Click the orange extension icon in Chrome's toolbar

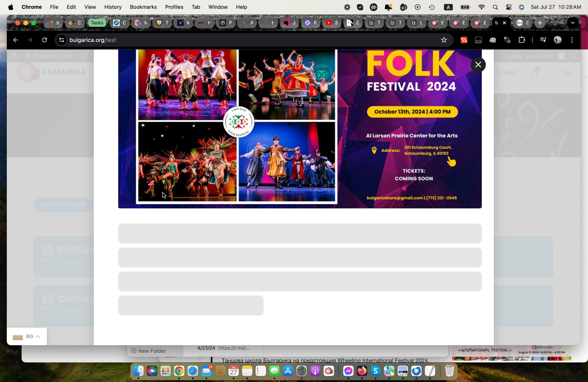pyautogui.click(x=464, y=40)
